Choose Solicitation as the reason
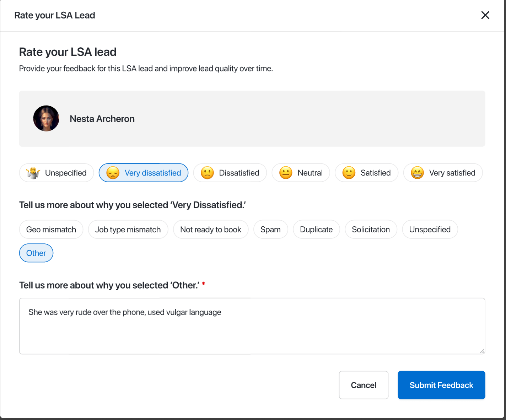This screenshot has height=420, width=506. click(371, 230)
